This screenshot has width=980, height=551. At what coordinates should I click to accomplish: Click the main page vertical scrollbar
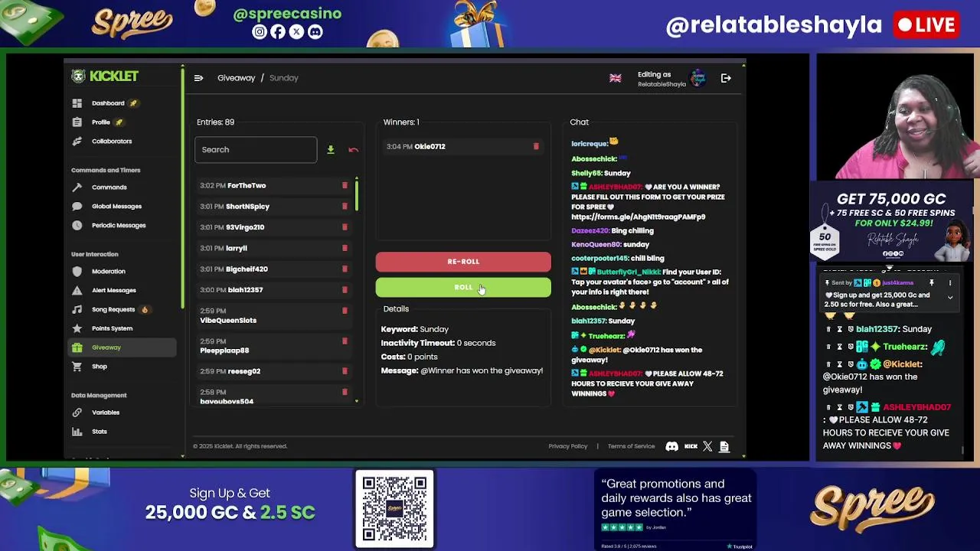(182, 187)
